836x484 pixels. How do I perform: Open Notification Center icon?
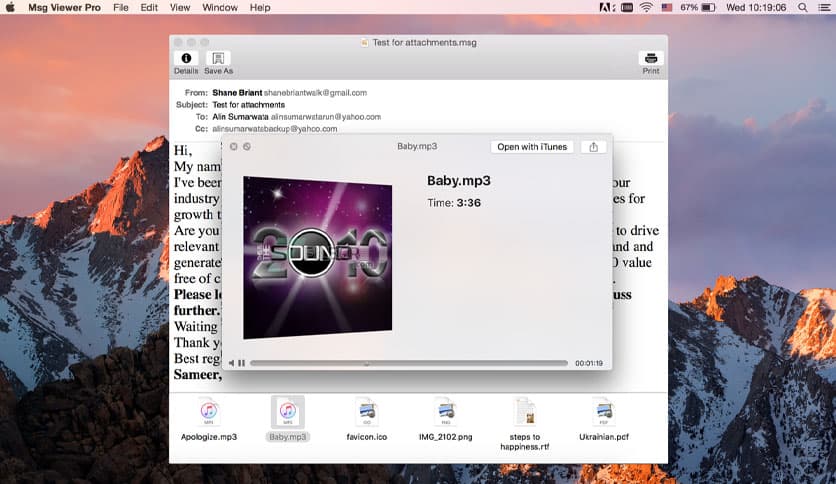point(824,7)
